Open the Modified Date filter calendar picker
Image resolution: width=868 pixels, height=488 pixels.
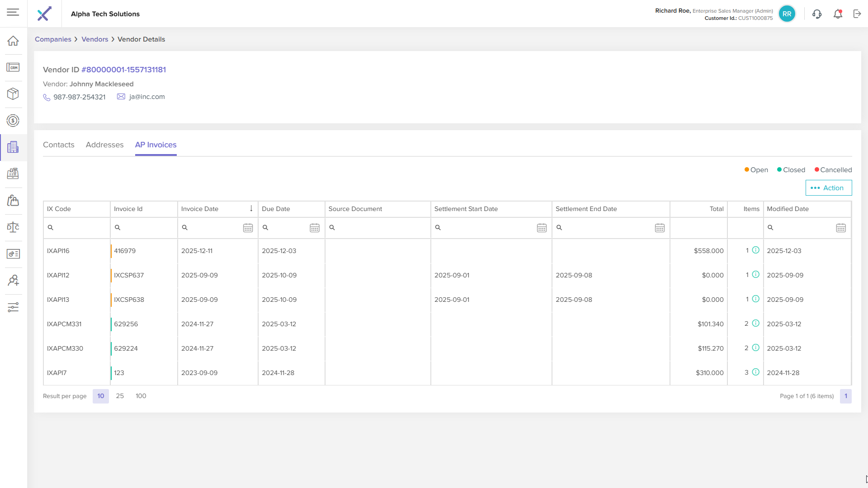point(841,228)
